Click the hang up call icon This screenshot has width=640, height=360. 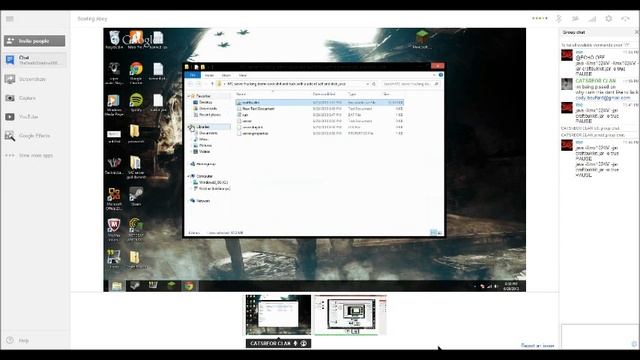click(x=625, y=19)
